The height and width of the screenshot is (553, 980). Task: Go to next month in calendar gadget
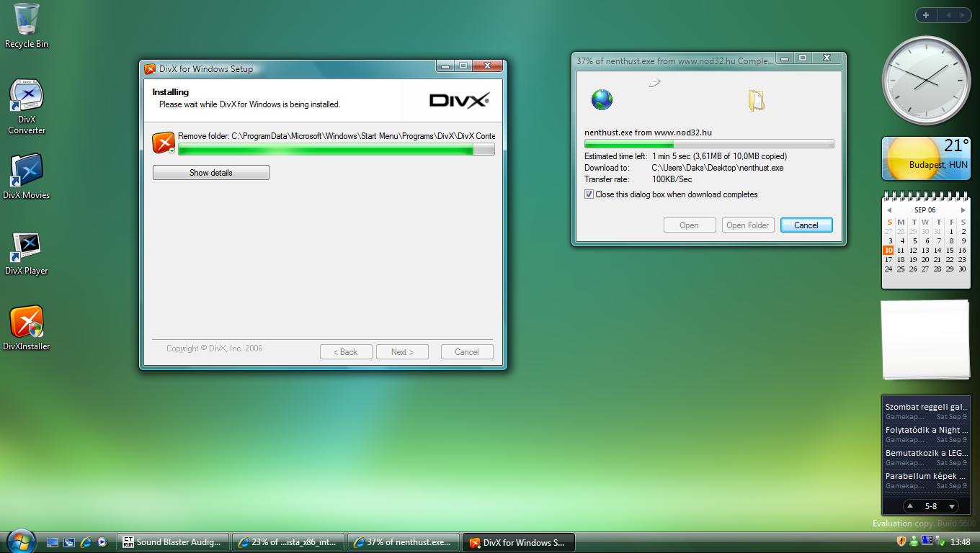coord(963,210)
